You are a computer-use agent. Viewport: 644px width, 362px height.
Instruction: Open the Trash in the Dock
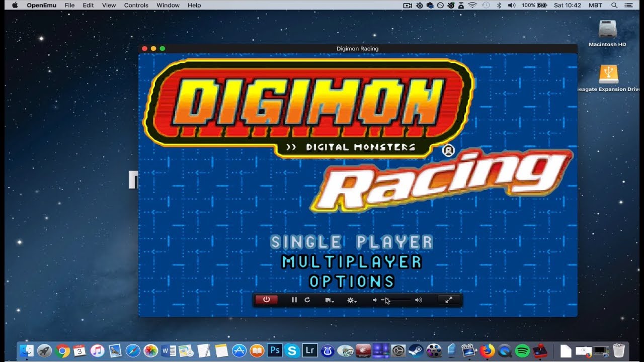pos(619,350)
